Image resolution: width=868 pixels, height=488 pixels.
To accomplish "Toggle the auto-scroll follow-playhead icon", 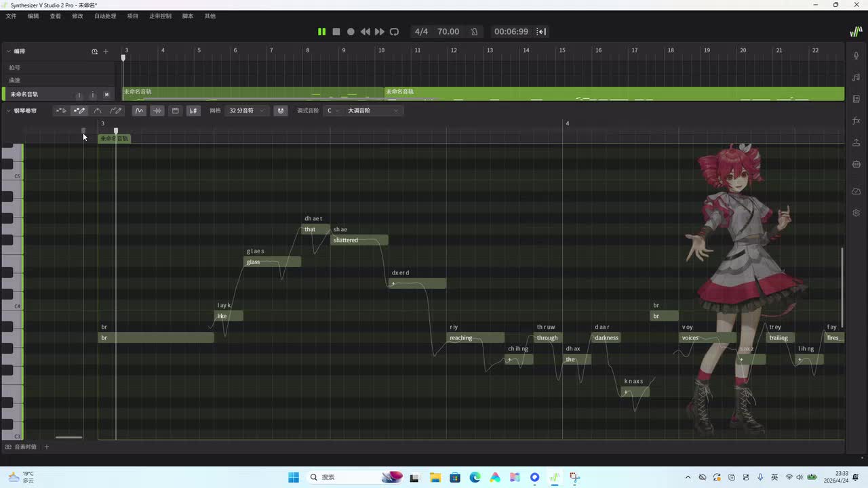I will click(541, 32).
